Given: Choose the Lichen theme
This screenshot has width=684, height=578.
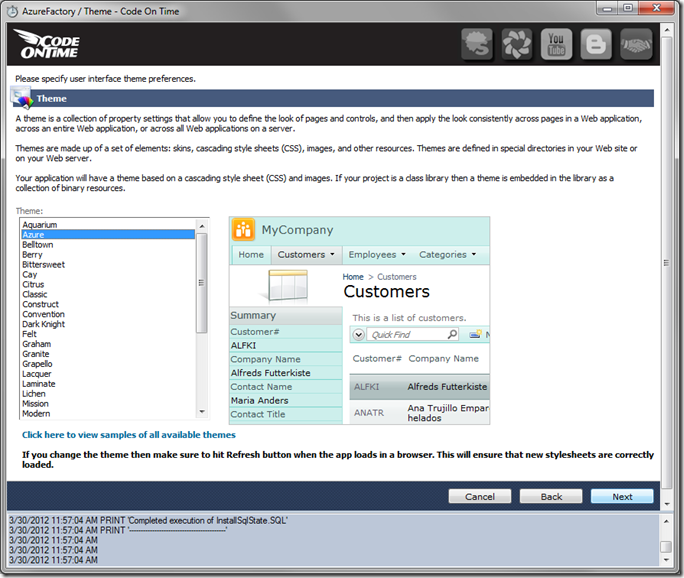Looking at the screenshot, I should (x=108, y=393).
